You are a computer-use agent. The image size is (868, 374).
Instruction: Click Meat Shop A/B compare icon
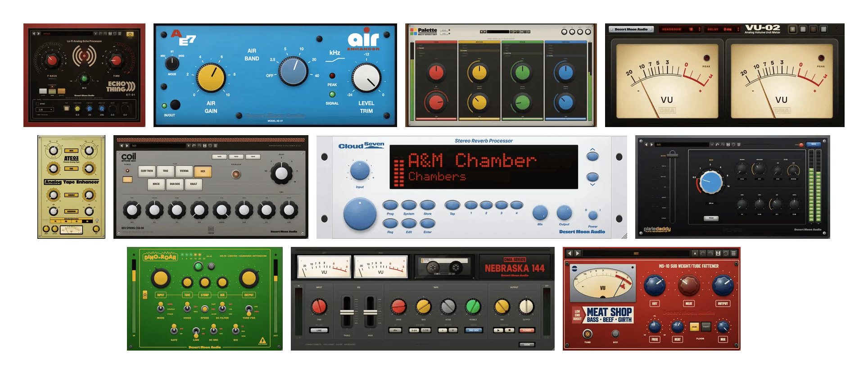[695, 253]
